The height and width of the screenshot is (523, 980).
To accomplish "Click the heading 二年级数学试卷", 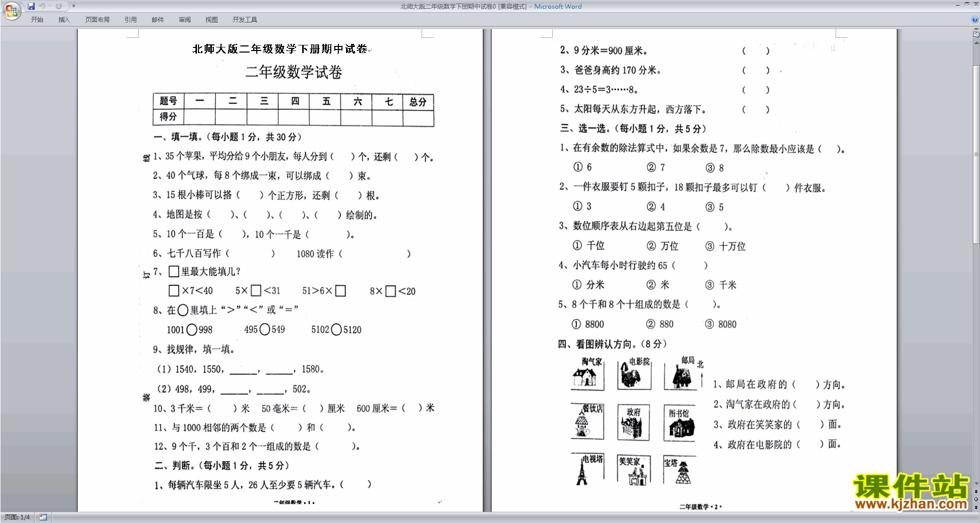I will (x=293, y=72).
